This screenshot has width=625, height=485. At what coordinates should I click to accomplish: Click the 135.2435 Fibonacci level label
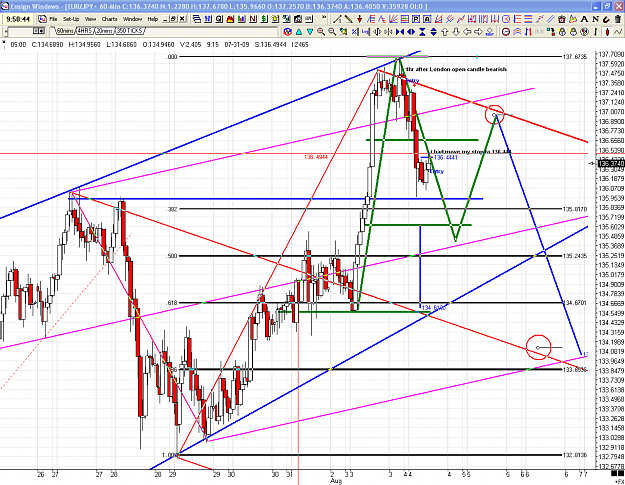tap(575, 256)
